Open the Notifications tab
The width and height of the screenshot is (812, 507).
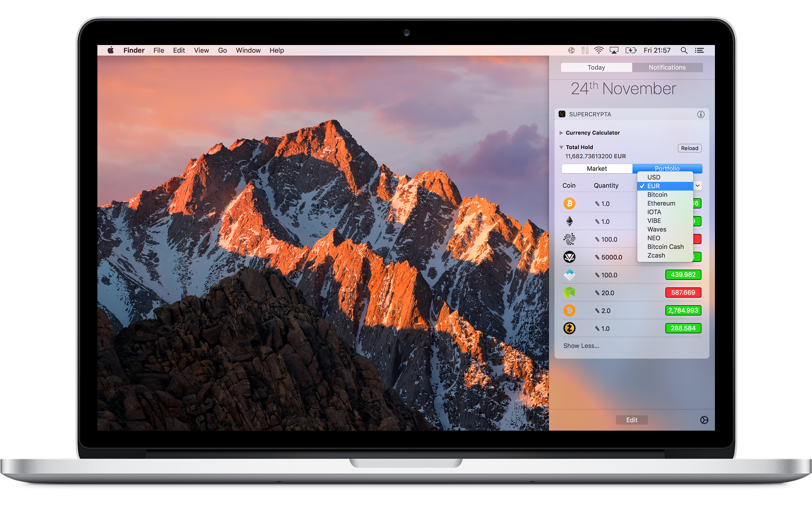(x=667, y=67)
